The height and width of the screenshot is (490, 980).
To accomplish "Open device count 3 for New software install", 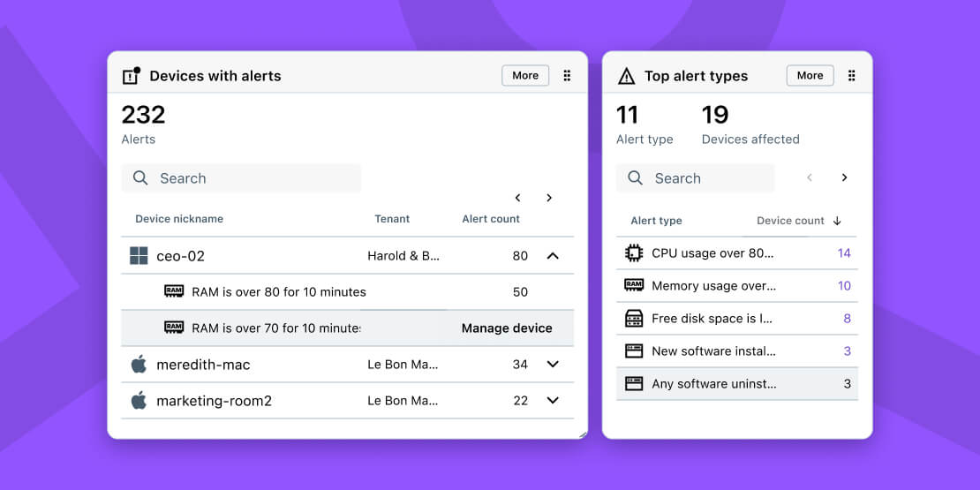I will [x=847, y=351].
